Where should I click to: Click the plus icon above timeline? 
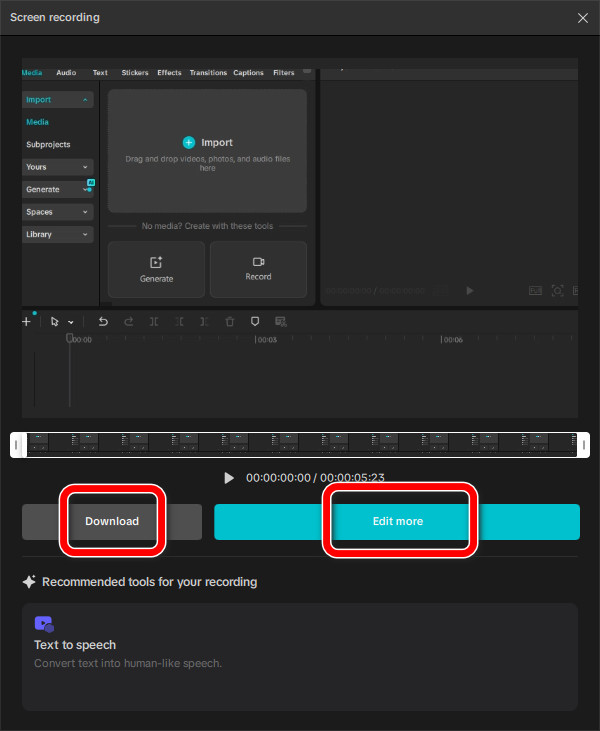pyautogui.click(x=27, y=321)
